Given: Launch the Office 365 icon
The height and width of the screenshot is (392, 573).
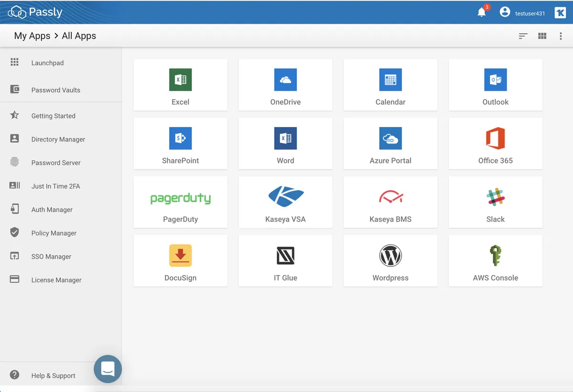Looking at the screenshot, I should click(496, 138).
